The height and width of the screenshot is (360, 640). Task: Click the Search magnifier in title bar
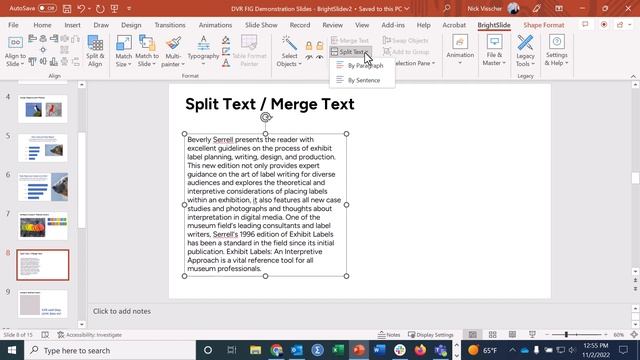click(447, 8)
